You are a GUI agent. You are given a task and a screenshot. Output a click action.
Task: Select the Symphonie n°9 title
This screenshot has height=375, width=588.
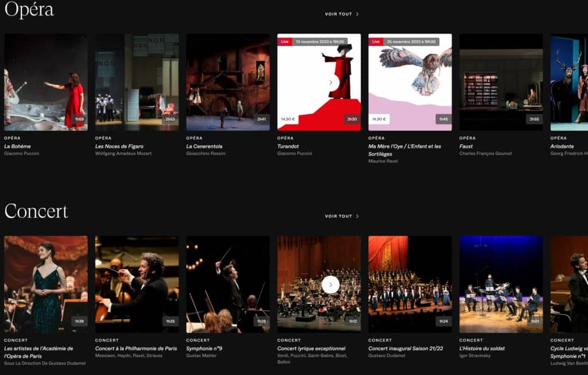204,349
